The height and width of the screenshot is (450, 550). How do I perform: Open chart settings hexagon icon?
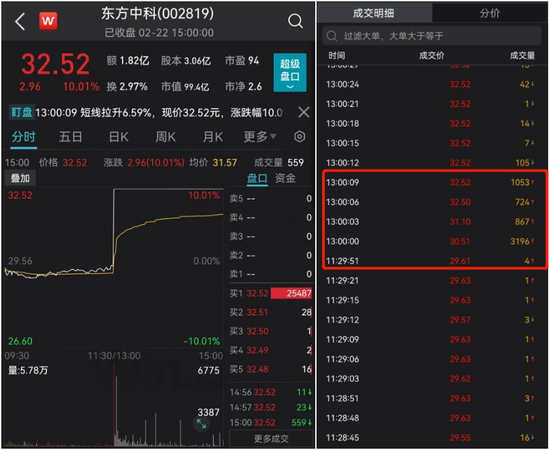[299, 136]
